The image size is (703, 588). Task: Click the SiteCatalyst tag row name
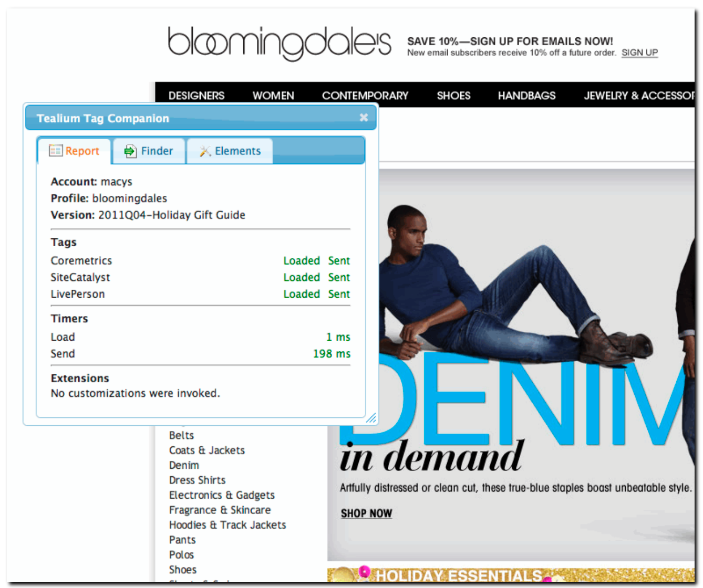(x=80, y=278)
